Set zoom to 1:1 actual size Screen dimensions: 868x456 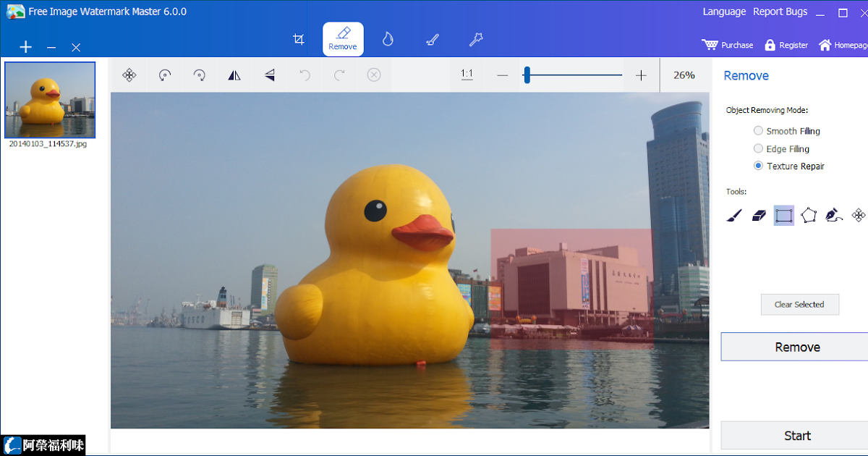467,75
